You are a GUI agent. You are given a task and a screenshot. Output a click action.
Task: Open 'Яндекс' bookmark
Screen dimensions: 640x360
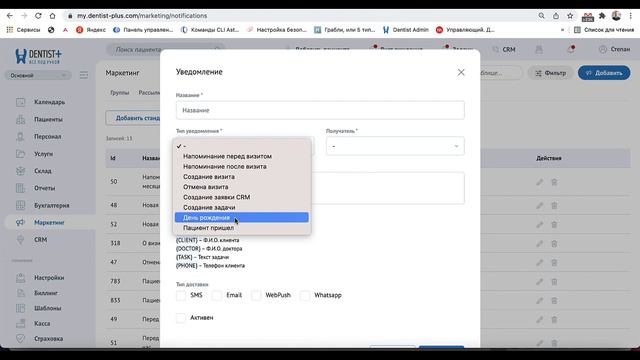point(91,30)
